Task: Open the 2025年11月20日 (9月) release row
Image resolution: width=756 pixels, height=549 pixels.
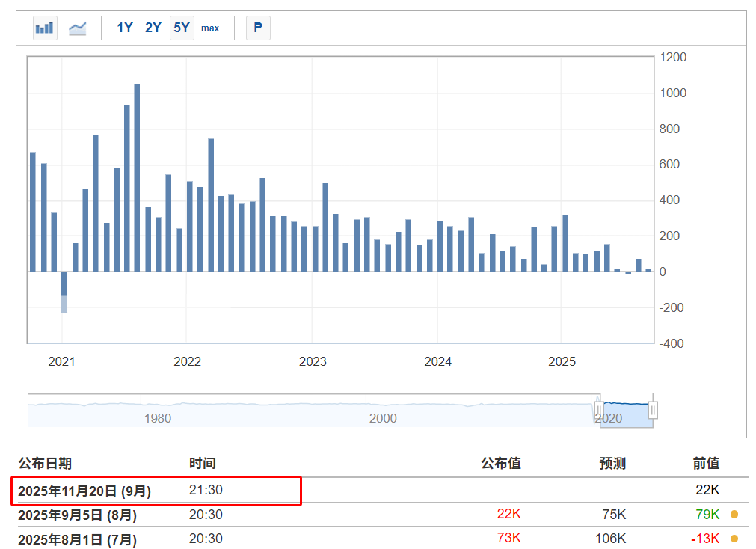Action: (x=84, y=491)
